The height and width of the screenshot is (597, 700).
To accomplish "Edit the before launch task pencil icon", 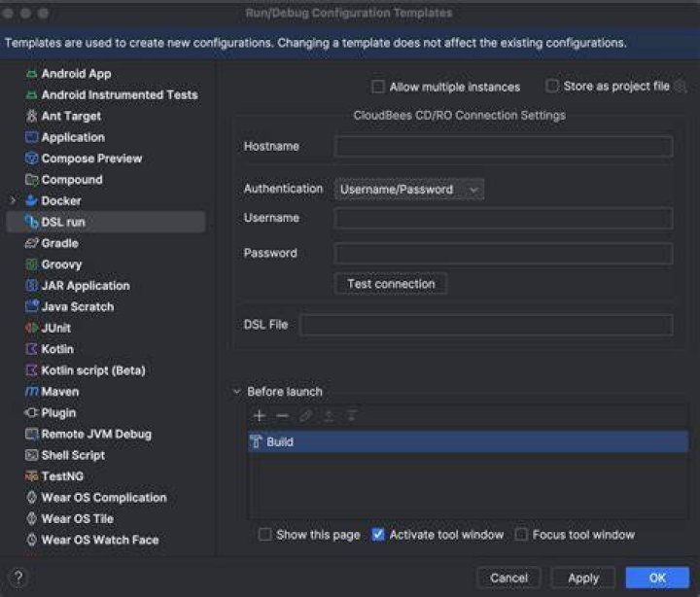I will (305, 416).
